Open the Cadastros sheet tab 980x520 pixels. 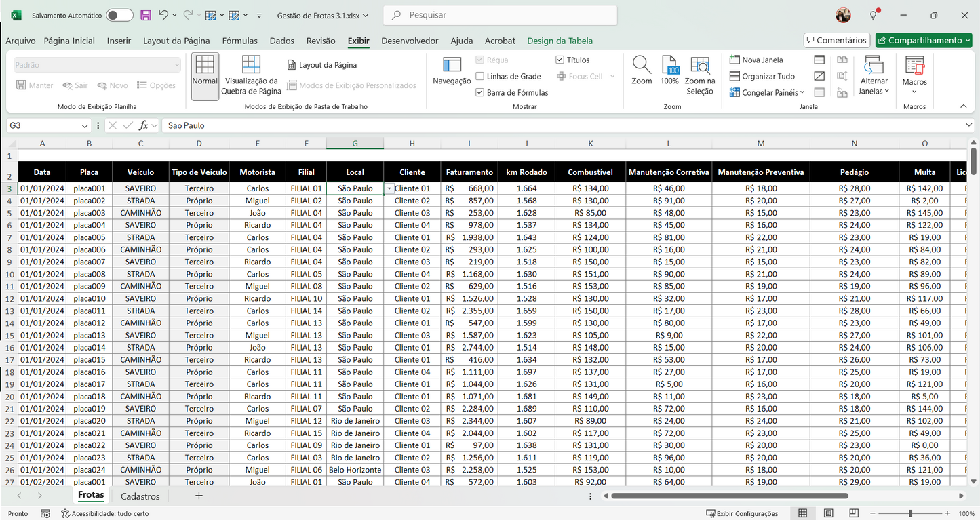tap(140, 496)
